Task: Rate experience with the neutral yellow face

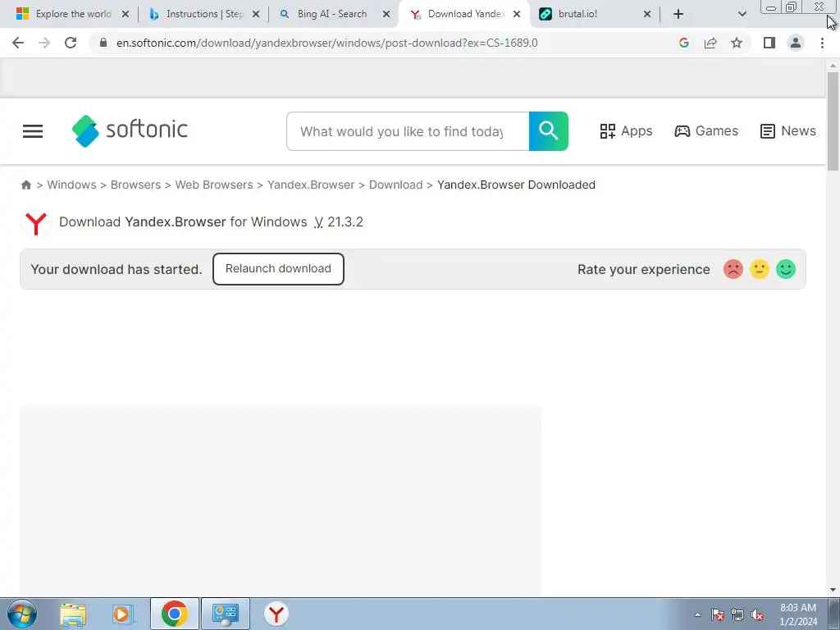Action: coord(759,269)
